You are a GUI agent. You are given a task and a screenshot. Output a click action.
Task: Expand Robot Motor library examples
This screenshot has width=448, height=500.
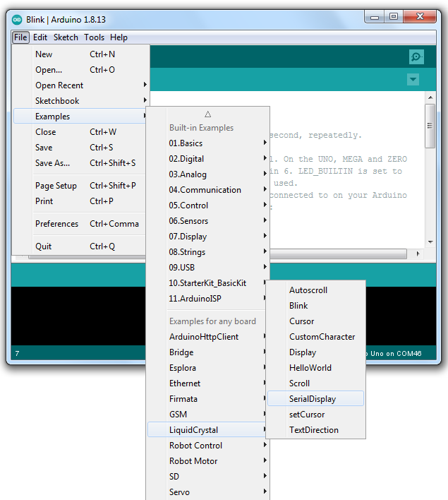pyautogui.click(x=208, y=460)
